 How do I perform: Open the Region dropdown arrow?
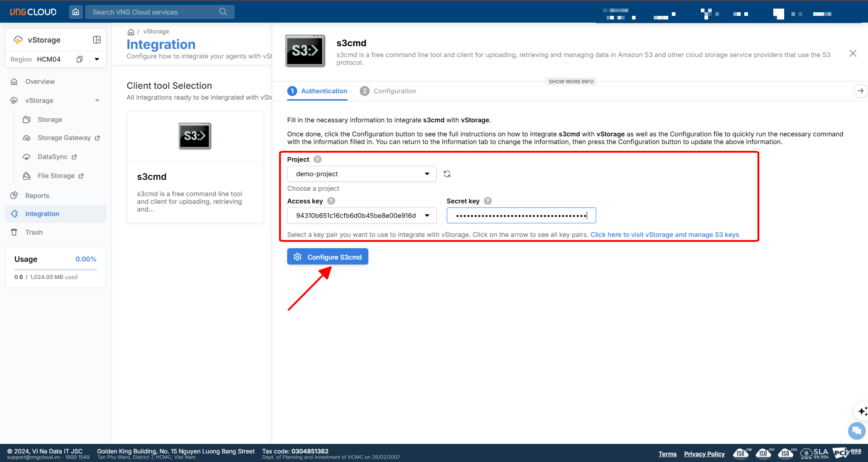[x=96, y=59]
